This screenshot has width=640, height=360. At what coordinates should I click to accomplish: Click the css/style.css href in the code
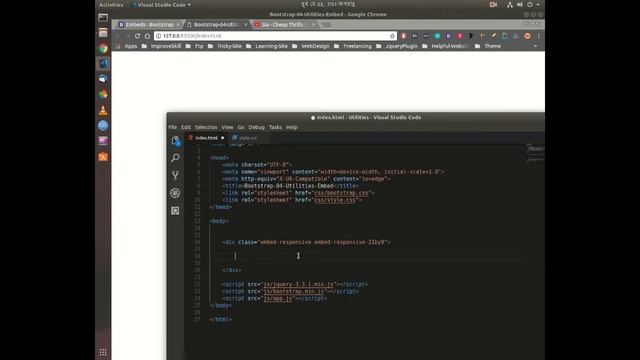(336, 200)
